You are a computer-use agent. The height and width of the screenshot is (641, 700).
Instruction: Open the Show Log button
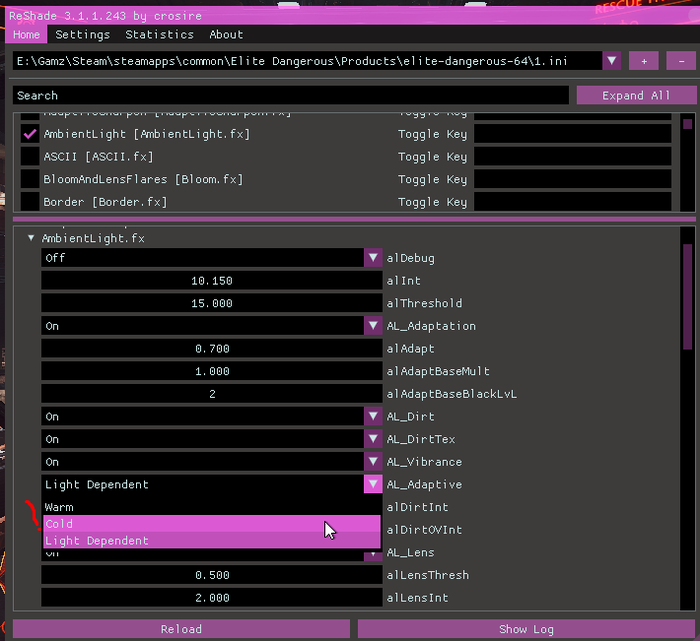pos(526,629)
